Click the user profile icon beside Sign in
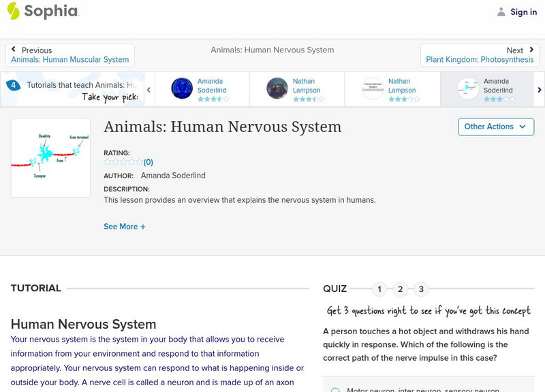This screenshot has width=545, height=392. pos(501,12)
